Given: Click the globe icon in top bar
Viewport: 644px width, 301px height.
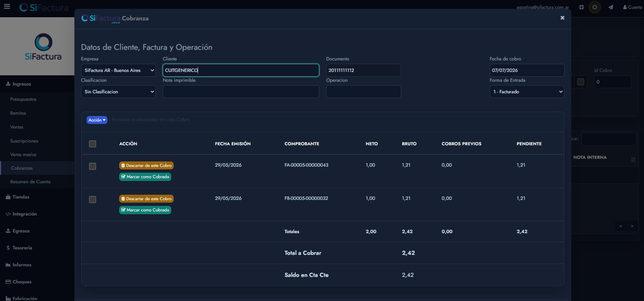Looking at the screenshot, I should pyautogui.click(x=582, y=7).
